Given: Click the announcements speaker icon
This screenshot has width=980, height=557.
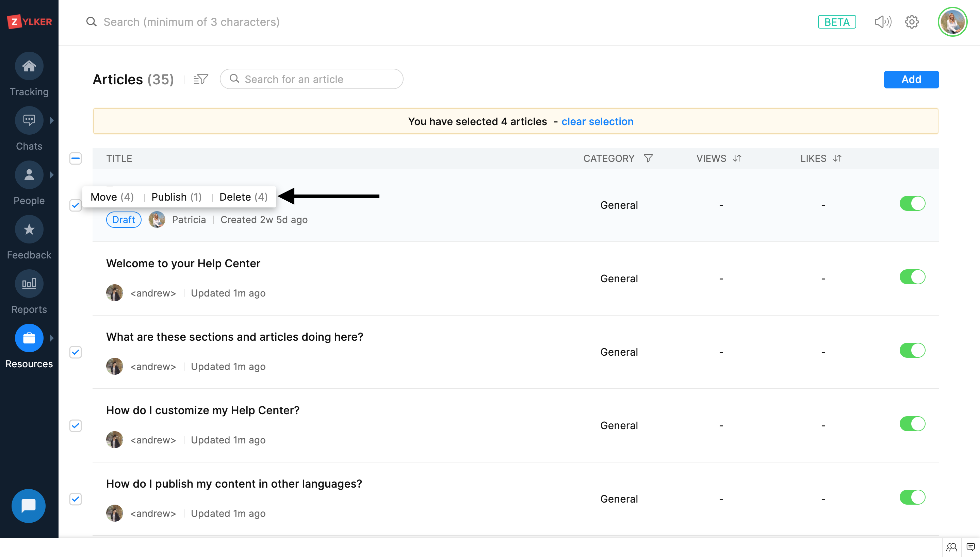Looking at the screenshot, I should coord(883,22).
